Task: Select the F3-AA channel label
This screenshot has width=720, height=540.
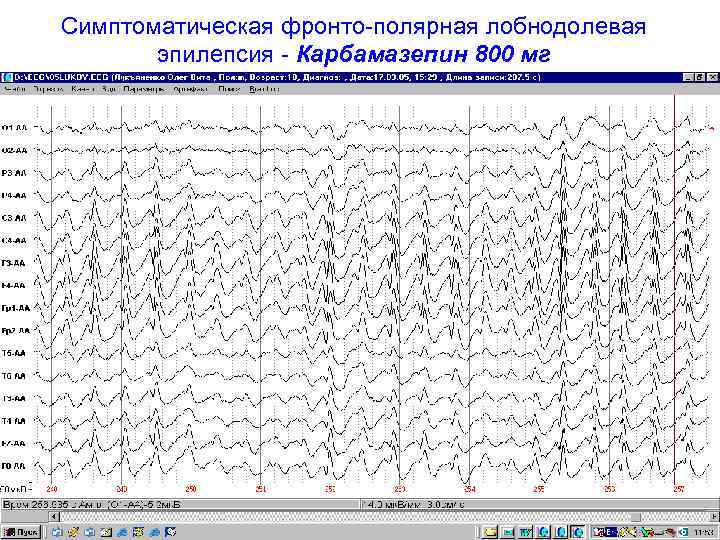Action: pos(15,263)
